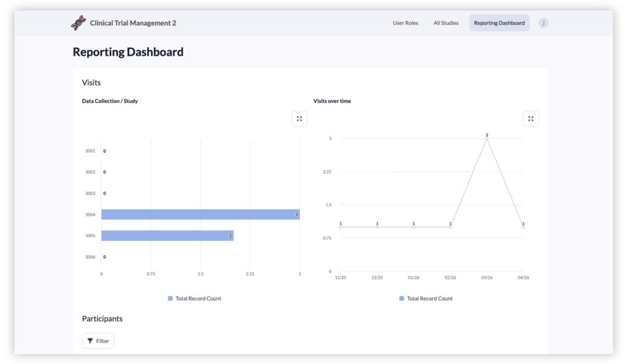Screen dimensions: 628x364
Task: Click the blue legend color swatch for Total Record Count
Action: [x=170, y=298]
